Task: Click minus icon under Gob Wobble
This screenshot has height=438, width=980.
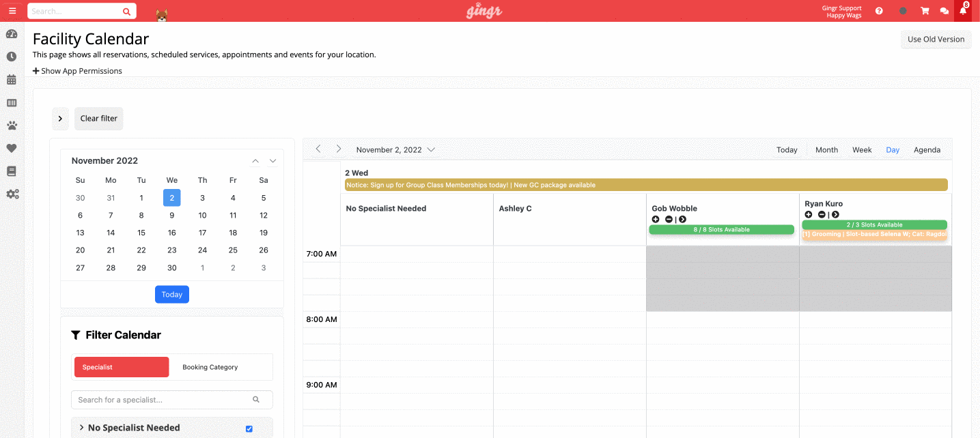Action: (x=669, y=219)
